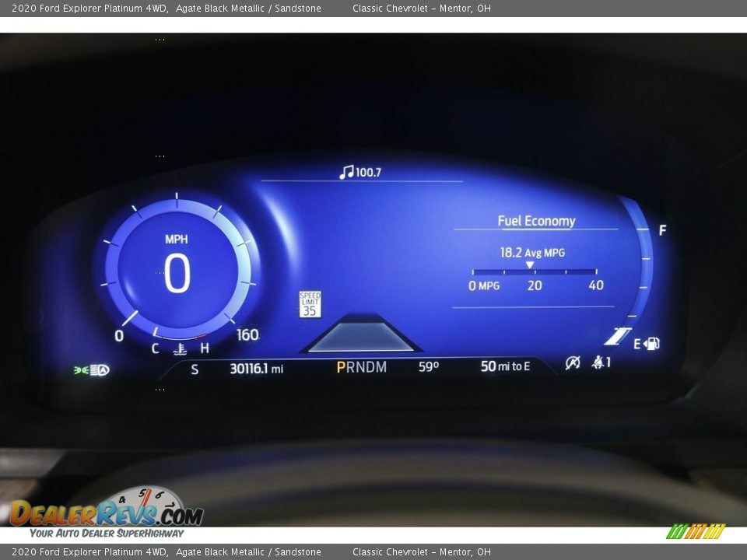
Task: Click the 30116.1 mi odometer reading
Action: 256,369
